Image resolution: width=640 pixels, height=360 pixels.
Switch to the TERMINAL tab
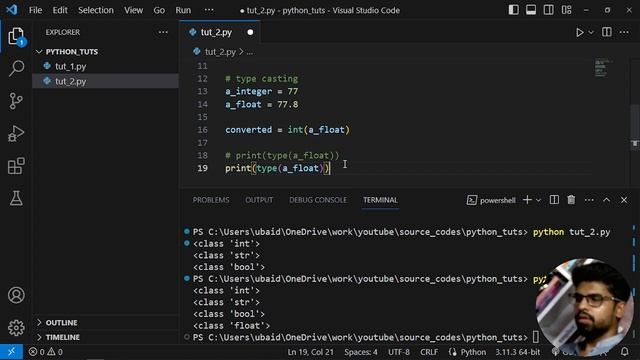pos(380,200)
